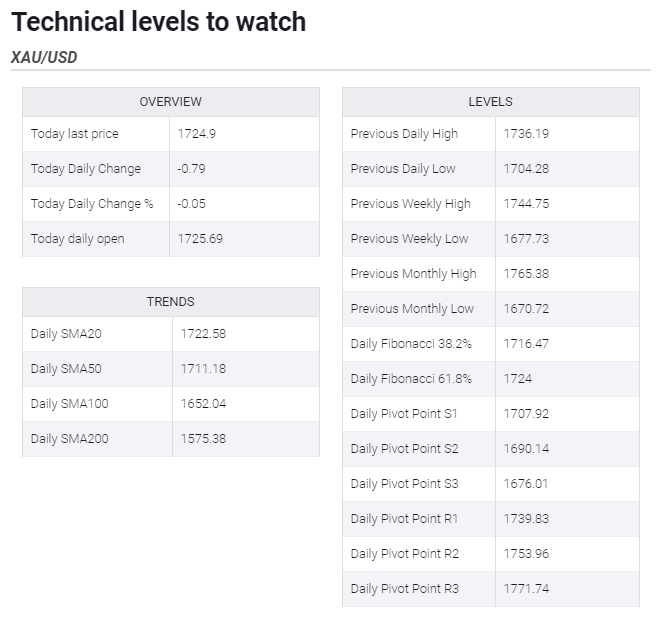This screenshot has height=620, width=656.
Task: Select the Today last price value 1724.9
Action: [x=197, y=134]
